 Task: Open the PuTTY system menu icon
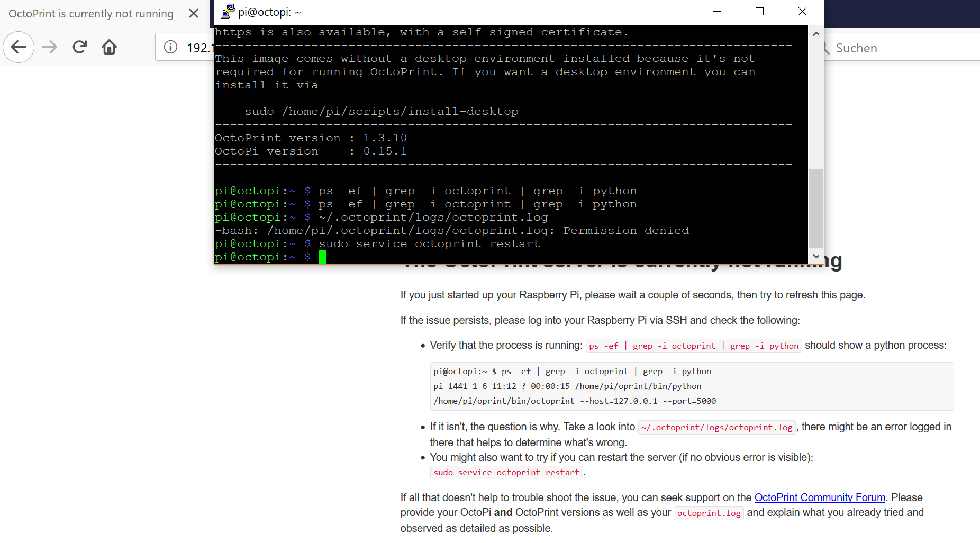(x=228, y=12)
